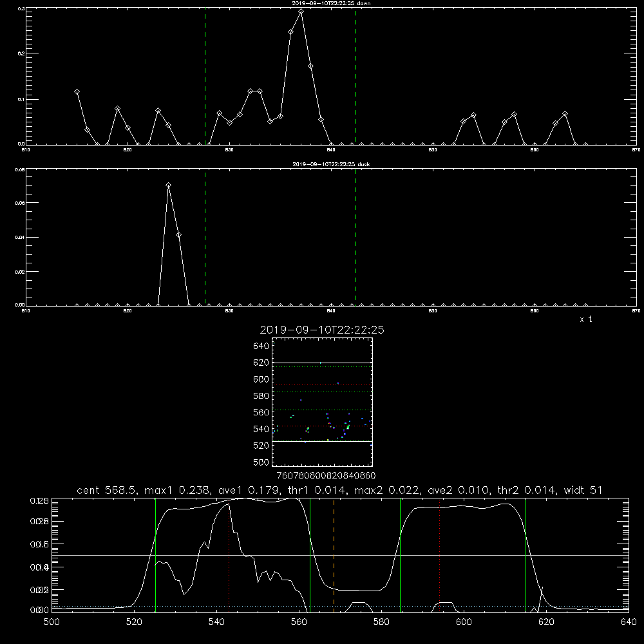This screenshot has height=644, width=644.
Task: Click centre image y-axis label '620'
Action: 261,363
